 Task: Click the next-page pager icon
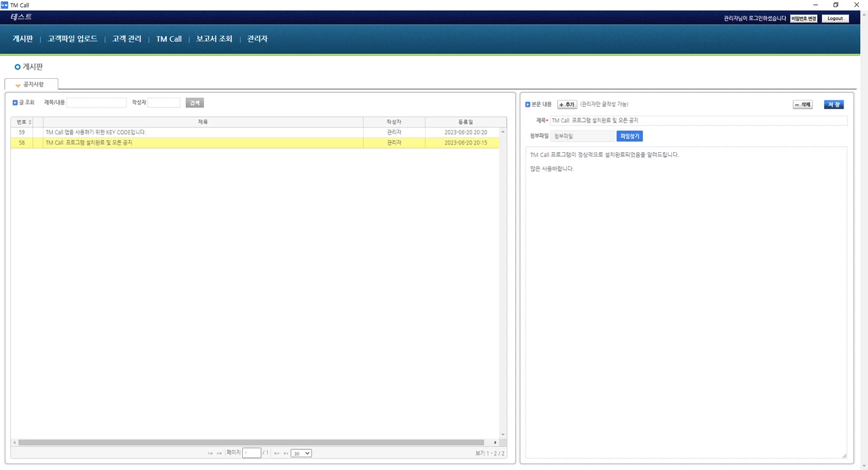pos(277,453)
